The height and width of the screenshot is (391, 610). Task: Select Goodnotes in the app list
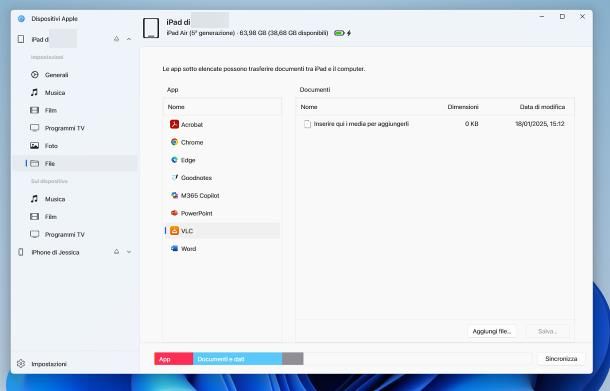[222, 178]
